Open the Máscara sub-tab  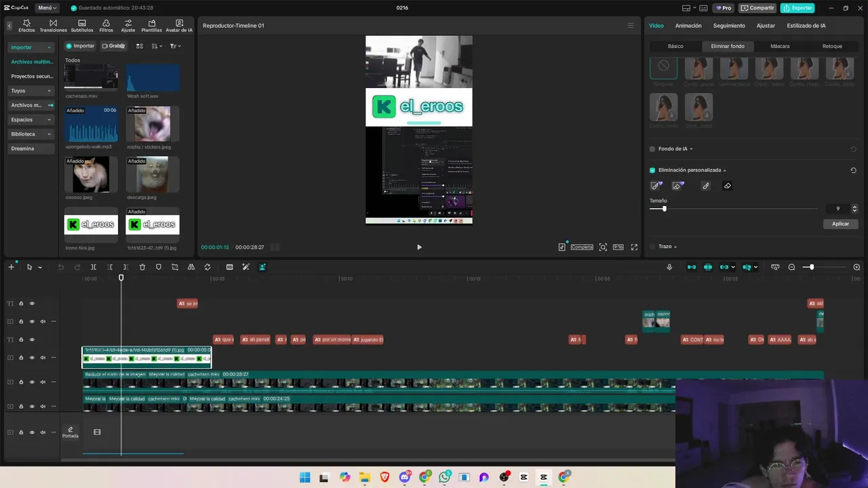[780, 46]
